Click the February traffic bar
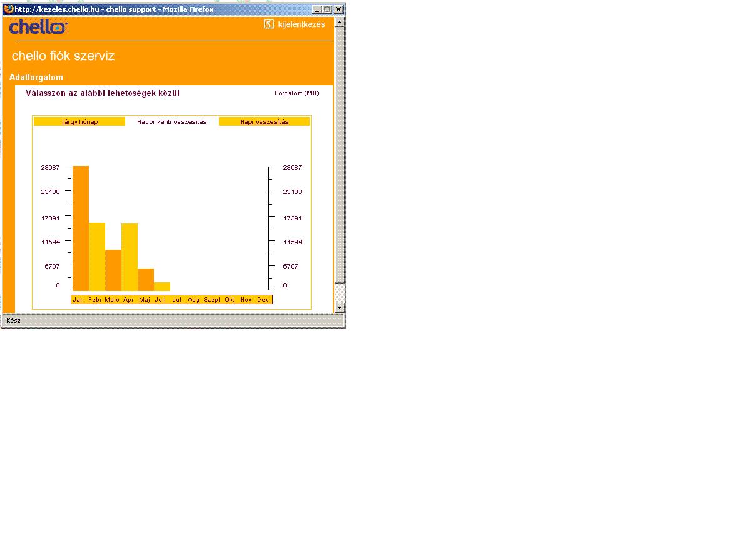This screenshot has width=756, height=544. [x=96, y=257]
